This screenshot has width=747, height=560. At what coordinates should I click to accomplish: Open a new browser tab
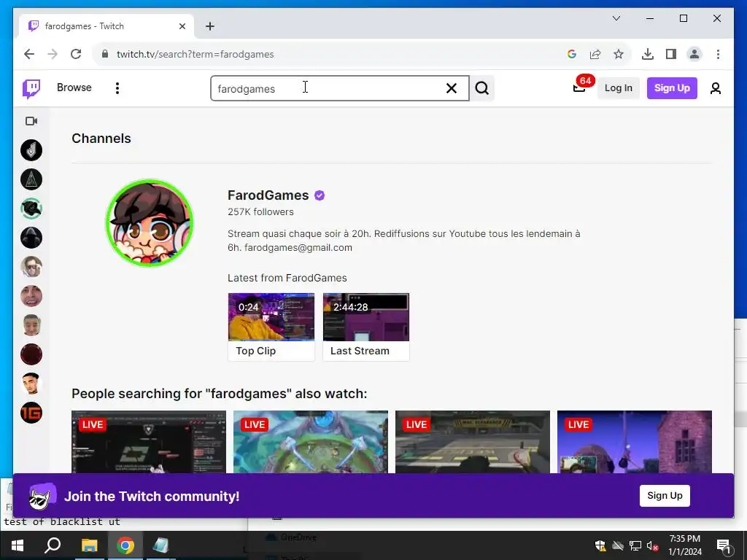click(x=210, y=26)
